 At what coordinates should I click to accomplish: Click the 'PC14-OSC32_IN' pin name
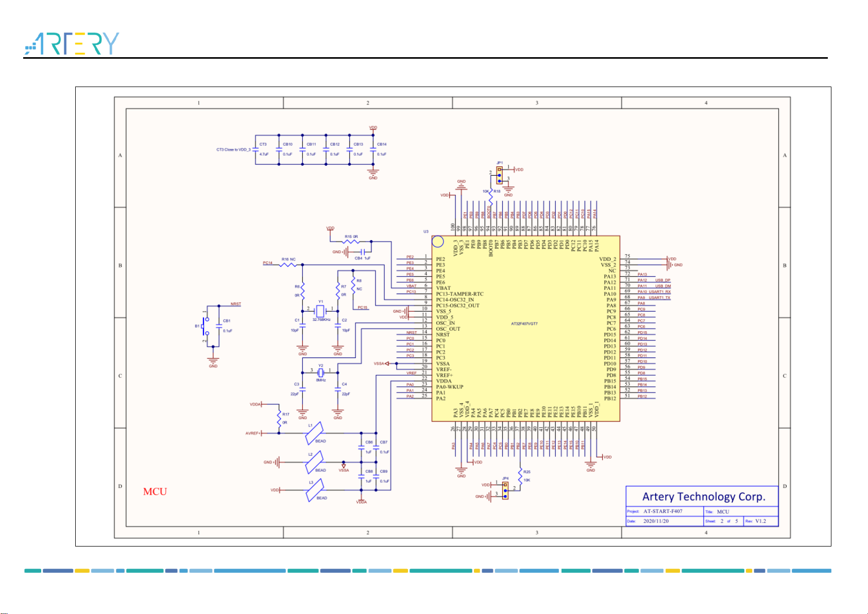pos(455,300)
